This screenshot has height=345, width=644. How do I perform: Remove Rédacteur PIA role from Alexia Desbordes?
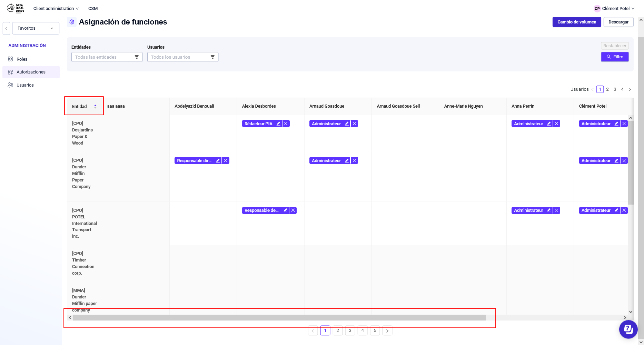tap(286, 124)
